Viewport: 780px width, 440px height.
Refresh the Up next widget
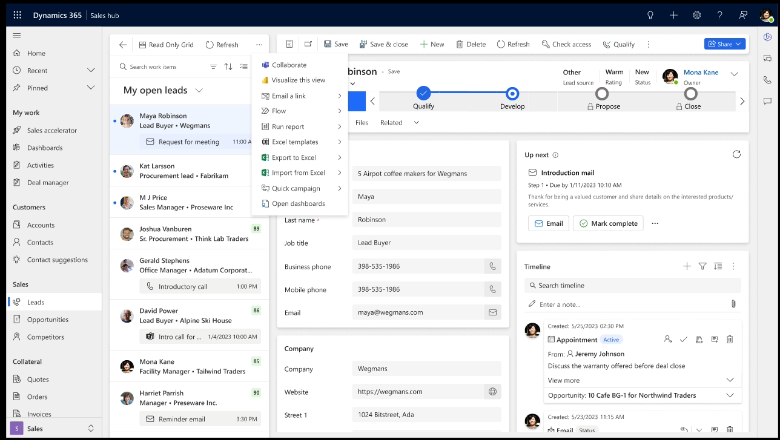(736, 155)
